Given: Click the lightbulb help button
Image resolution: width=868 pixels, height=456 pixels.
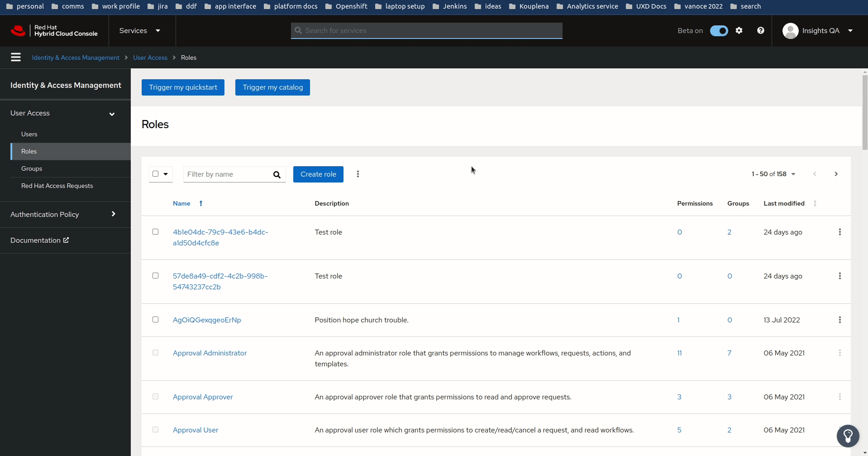Looking at the screenshot, I should pyautogui.click(x=848, y=436).
